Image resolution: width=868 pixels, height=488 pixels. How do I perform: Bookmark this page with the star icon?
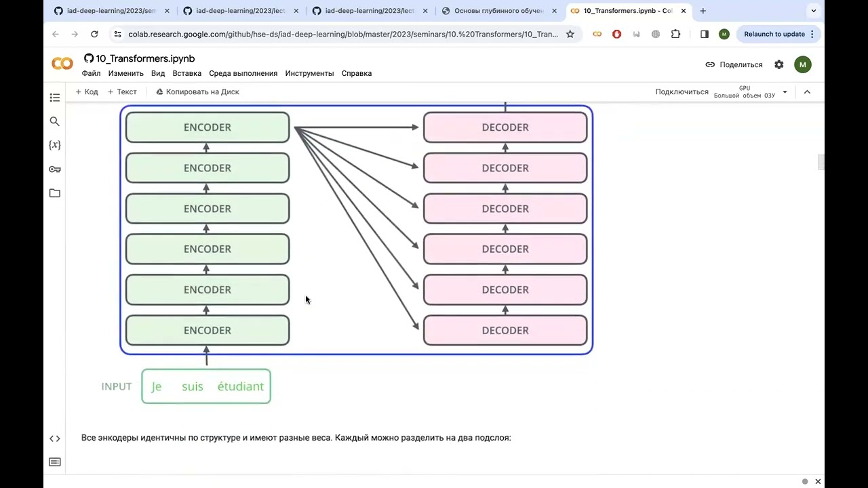pyautogui.click(x=570, y=34)
